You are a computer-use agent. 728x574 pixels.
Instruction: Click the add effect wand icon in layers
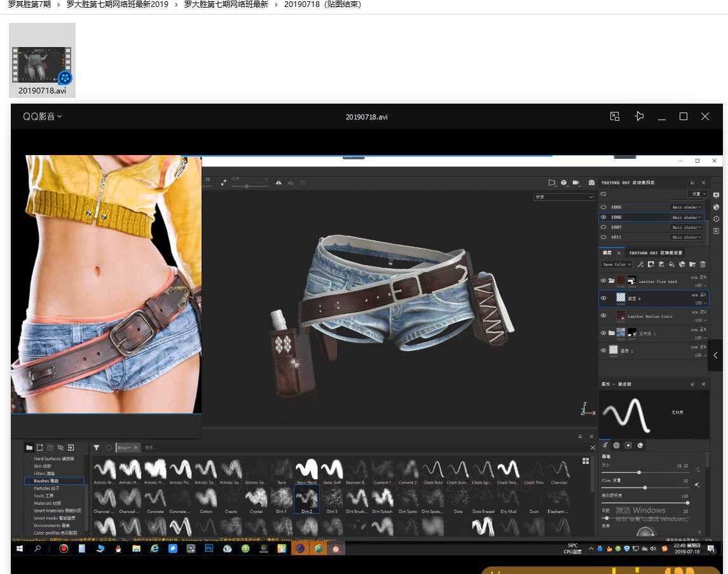pos(640,264)
